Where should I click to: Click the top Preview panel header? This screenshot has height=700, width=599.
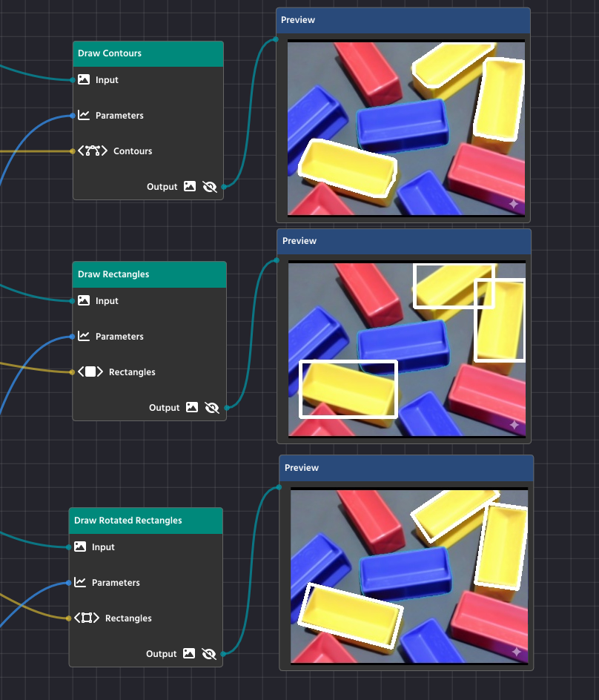point(403,20)
